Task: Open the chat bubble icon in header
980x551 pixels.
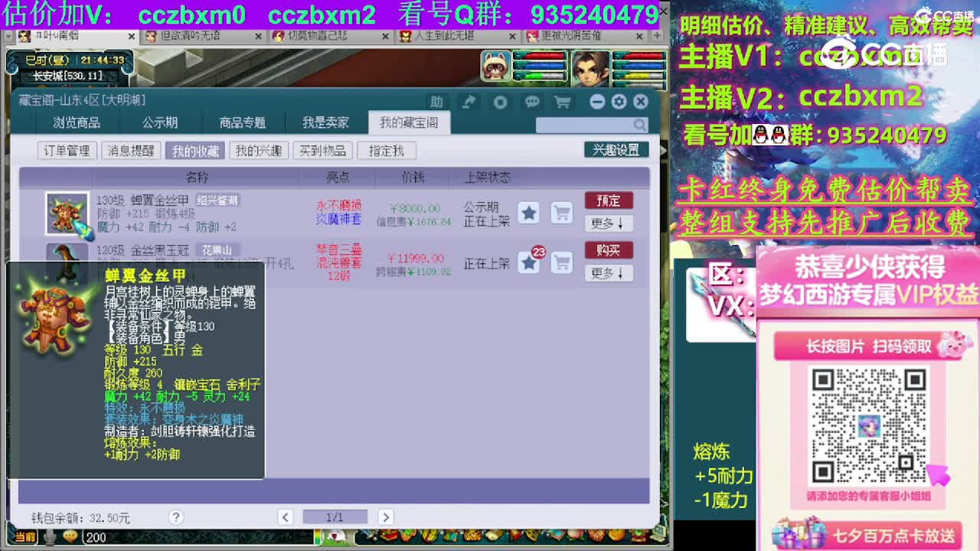Action: (x=532, y=102)
